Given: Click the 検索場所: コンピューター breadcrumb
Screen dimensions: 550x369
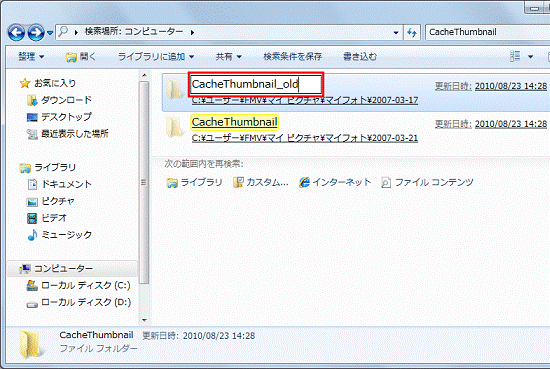Looking at the screenshot, I should click(x=134, y=32).
